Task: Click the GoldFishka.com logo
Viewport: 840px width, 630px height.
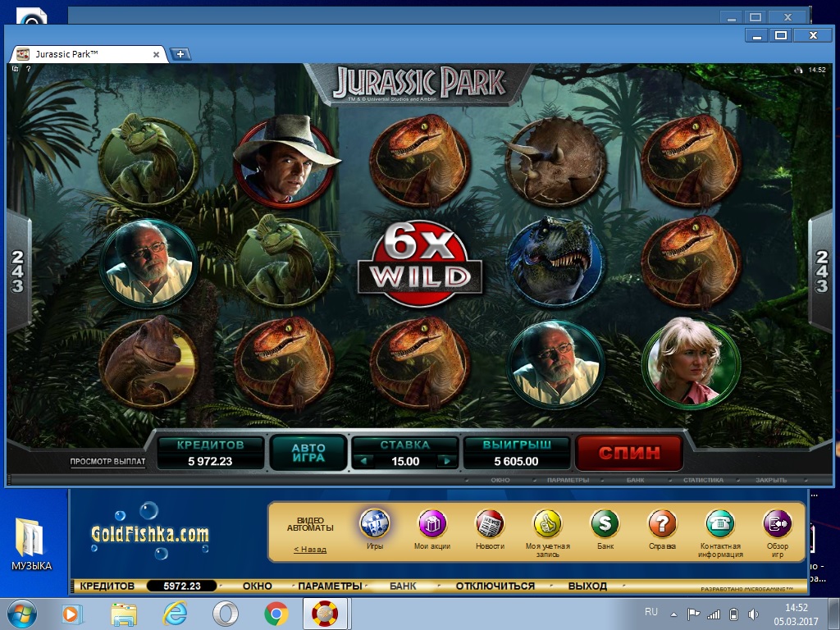Action: (149, 533)
